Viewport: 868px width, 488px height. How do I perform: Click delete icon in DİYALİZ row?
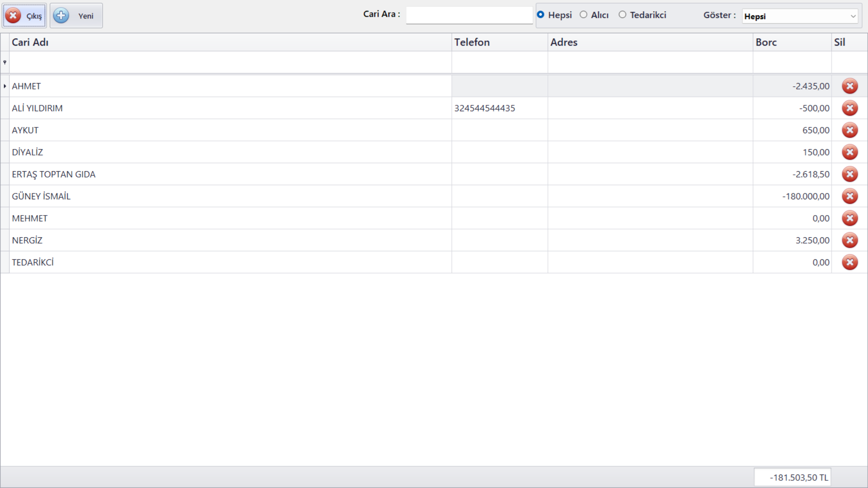[x=849, y=152]
